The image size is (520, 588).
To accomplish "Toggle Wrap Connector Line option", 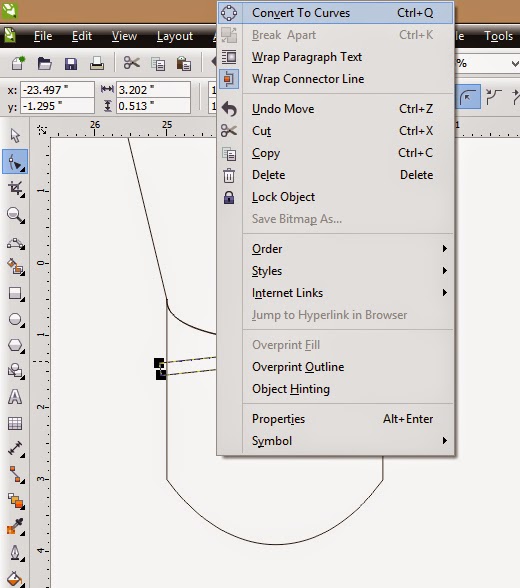I will pos(336,79).
